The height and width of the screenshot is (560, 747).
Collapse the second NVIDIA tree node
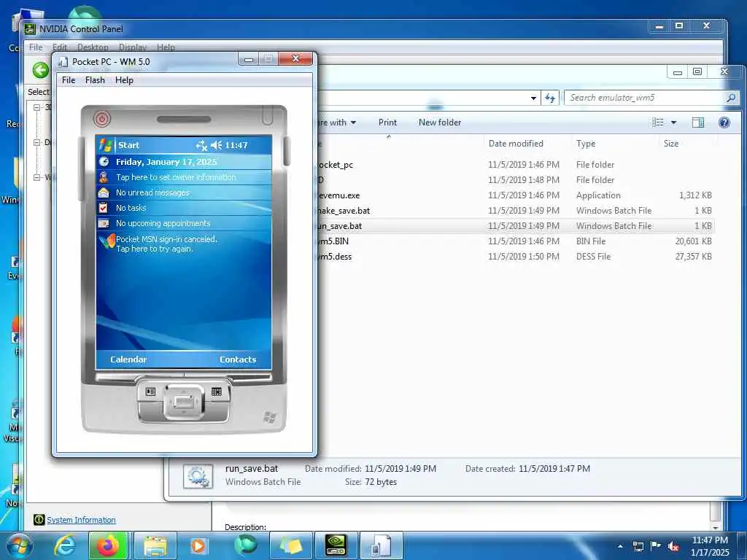pyautogui.click(x=36, y=142)
